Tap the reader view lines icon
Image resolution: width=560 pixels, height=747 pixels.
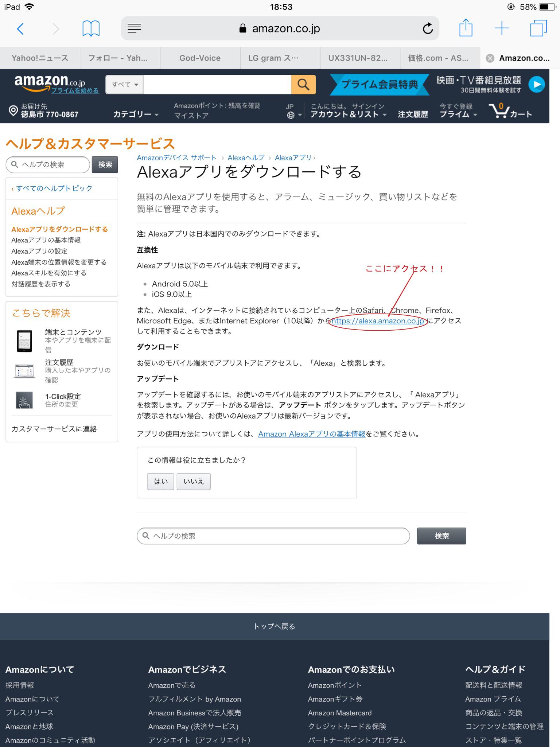[x=134, y=28]
